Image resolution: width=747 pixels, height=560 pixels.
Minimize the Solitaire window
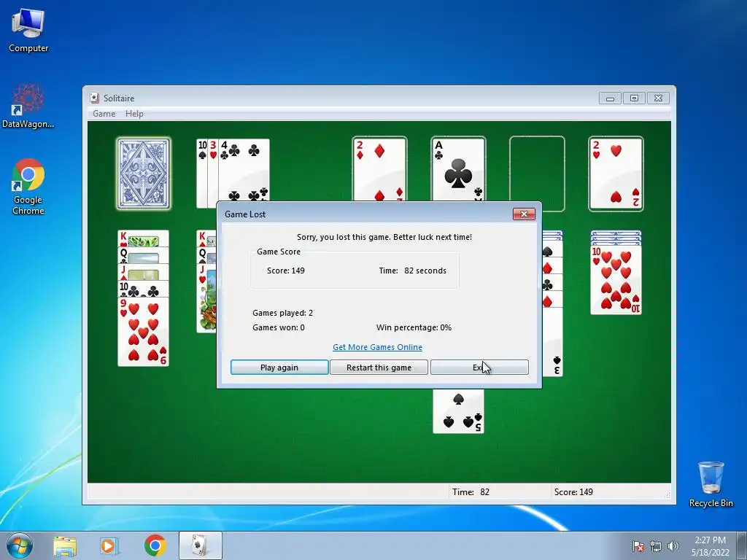(610, 98)
